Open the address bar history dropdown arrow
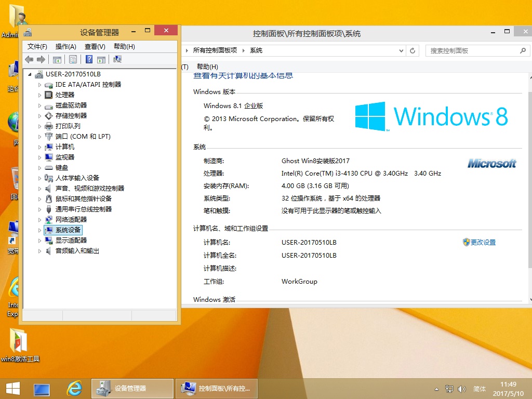 pyautogui.click(x=401, y=51)
